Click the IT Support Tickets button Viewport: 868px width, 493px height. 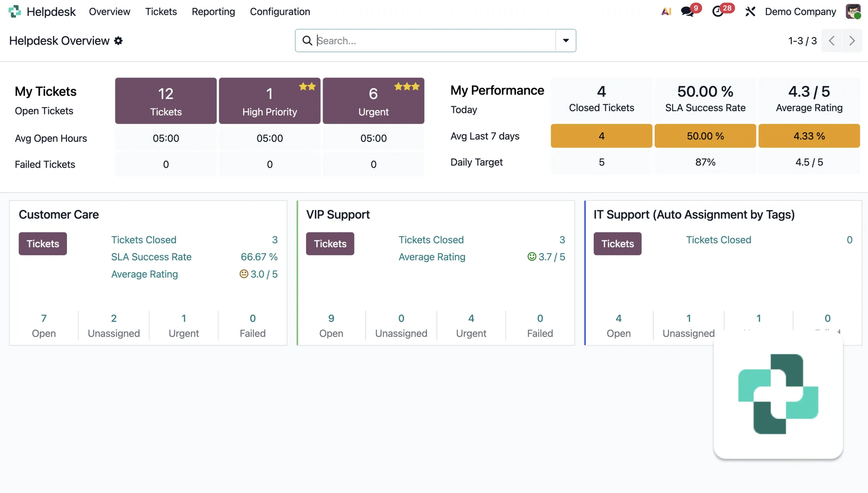(x=618, y=244)
